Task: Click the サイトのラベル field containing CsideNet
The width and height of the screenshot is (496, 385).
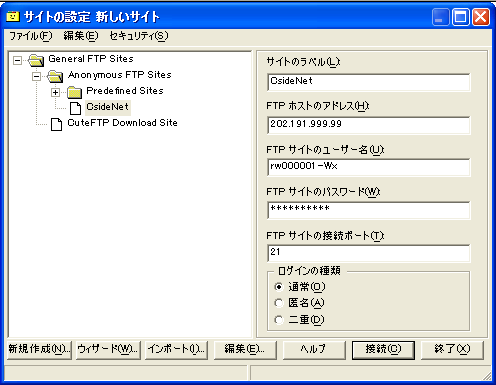Action: [x=369, y=82]
